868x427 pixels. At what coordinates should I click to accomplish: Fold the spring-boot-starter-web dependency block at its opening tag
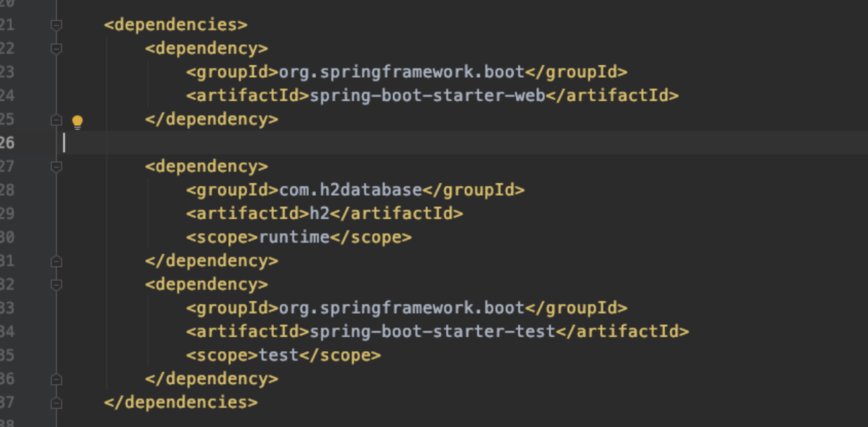point(57,49)
